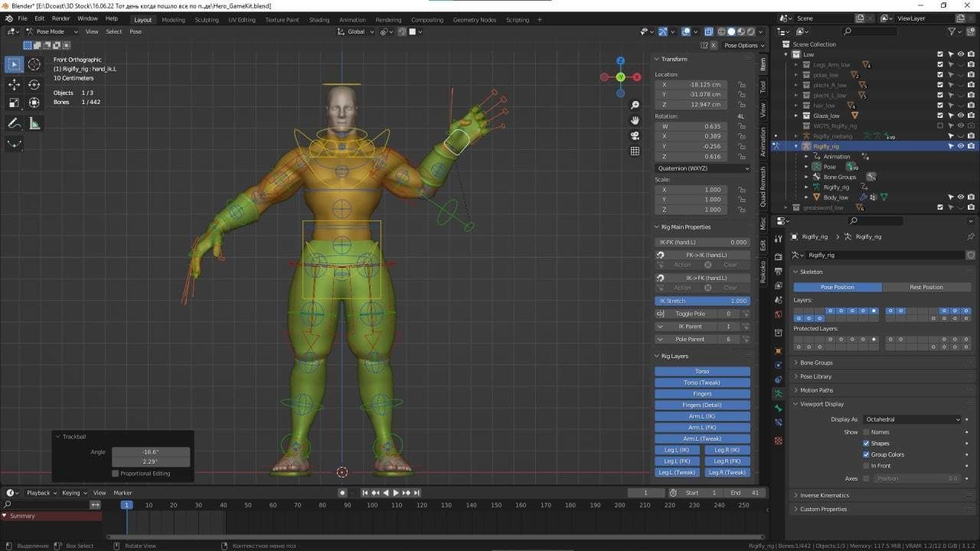This screenshot has height=551, width=980.
Task: Disable the Group Colors checkbox
Action: pos(866,455)
